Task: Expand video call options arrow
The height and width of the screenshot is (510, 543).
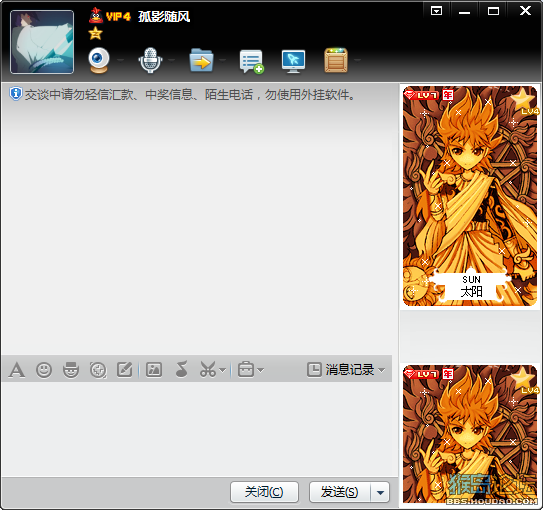Action: pos(120,60)
